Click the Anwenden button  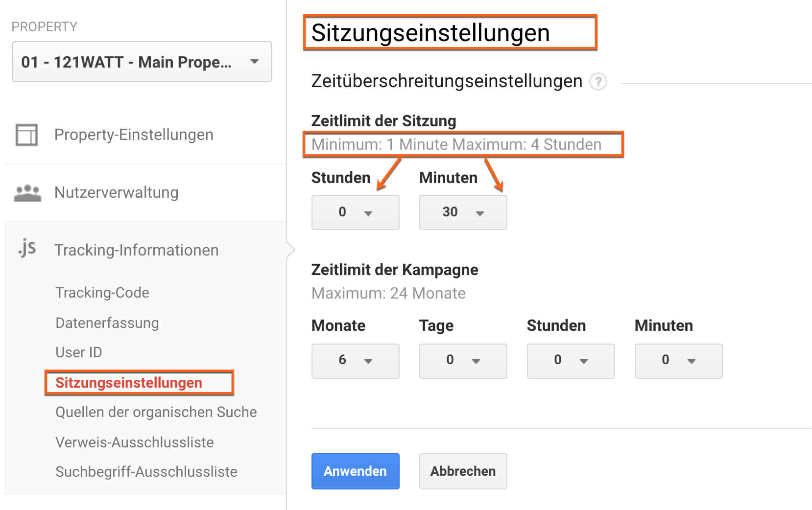[355, 471]
